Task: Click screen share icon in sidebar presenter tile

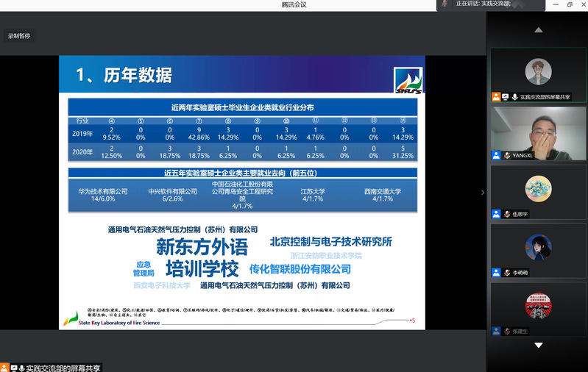Action: point(506,97)
